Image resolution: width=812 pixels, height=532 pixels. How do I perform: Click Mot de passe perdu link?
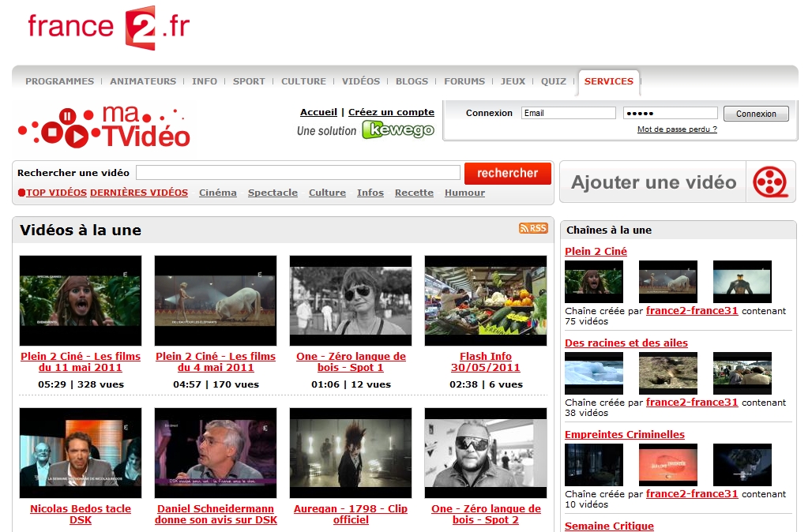click(x=677, y=129)
